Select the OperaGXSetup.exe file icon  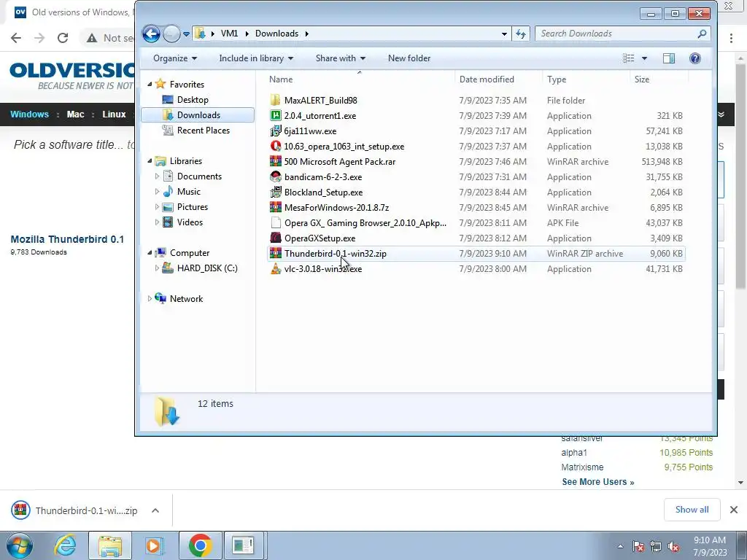point(275,238)
